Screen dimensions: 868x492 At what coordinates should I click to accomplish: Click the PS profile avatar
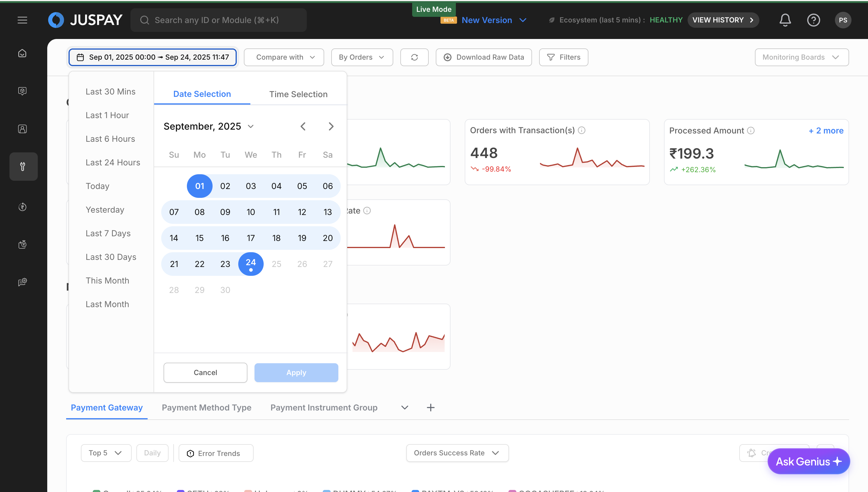click(843, 20)
